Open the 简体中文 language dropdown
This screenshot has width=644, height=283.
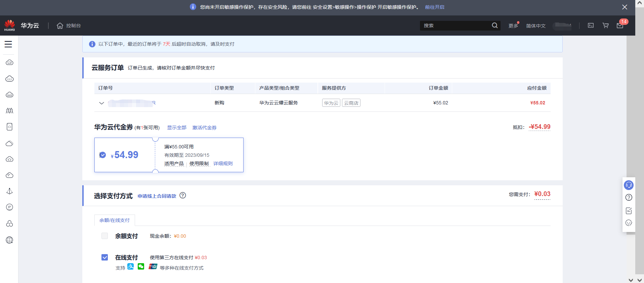(535, 26)
